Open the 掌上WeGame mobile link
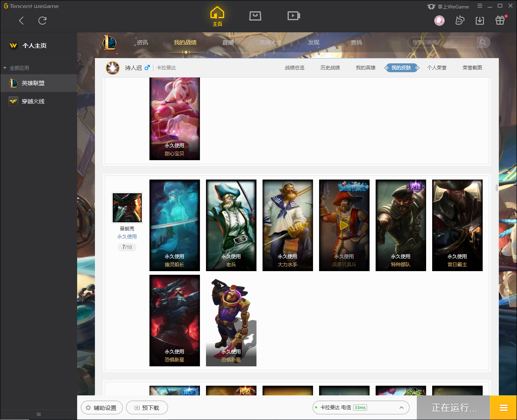The width and height of the screenshot is (517, 420). pyautogui.click(x=448, y=6)
